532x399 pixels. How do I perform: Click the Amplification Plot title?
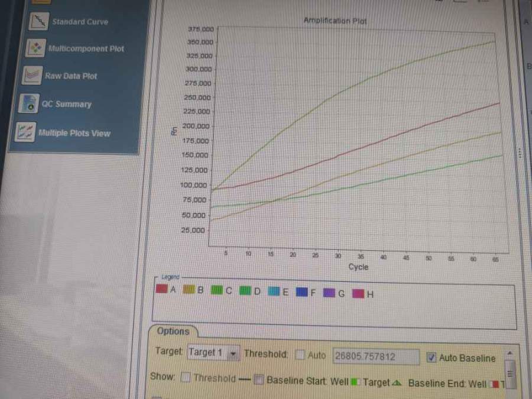tap(335, 21)
